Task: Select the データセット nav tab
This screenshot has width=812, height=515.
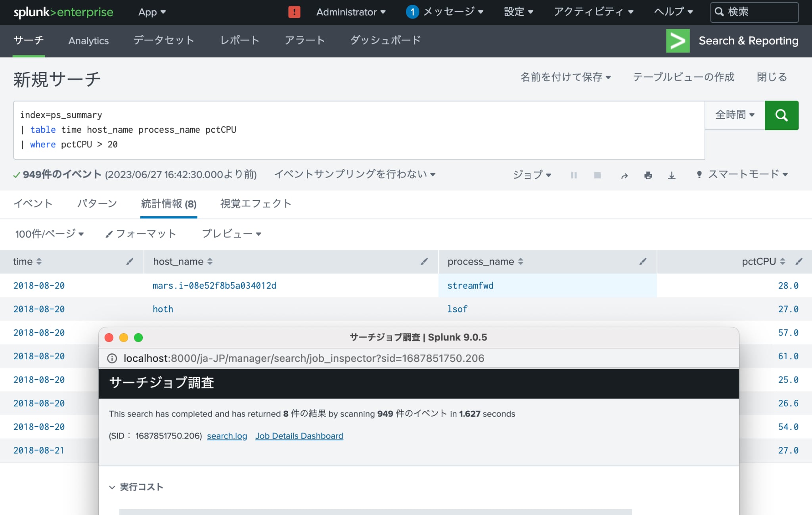Action: [x=164, y=40]
